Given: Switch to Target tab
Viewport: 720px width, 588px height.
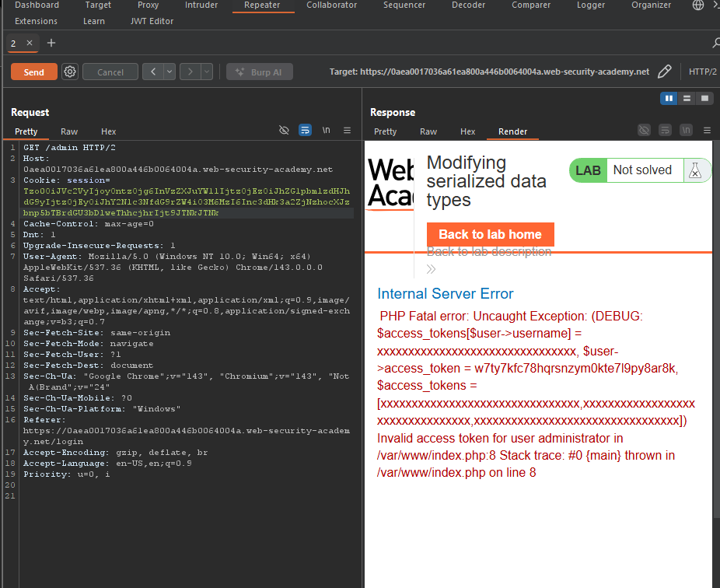Looking at the screenshot, I should point(98,5).
